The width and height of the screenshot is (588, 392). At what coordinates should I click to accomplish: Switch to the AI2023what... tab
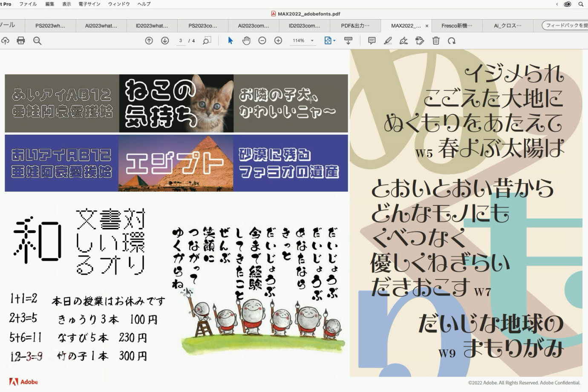101,26
